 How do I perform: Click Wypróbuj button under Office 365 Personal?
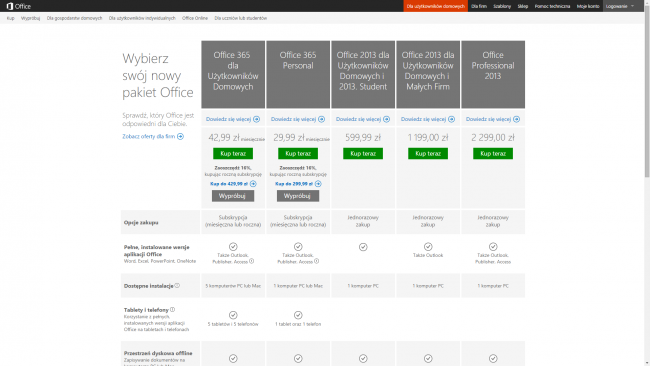[298, 196]
